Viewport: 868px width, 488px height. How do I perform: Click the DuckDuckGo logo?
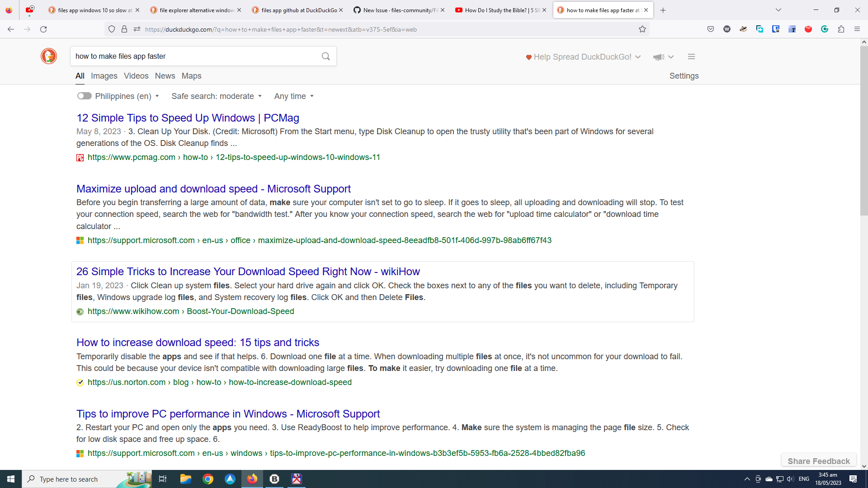click(x=48, y=56)
